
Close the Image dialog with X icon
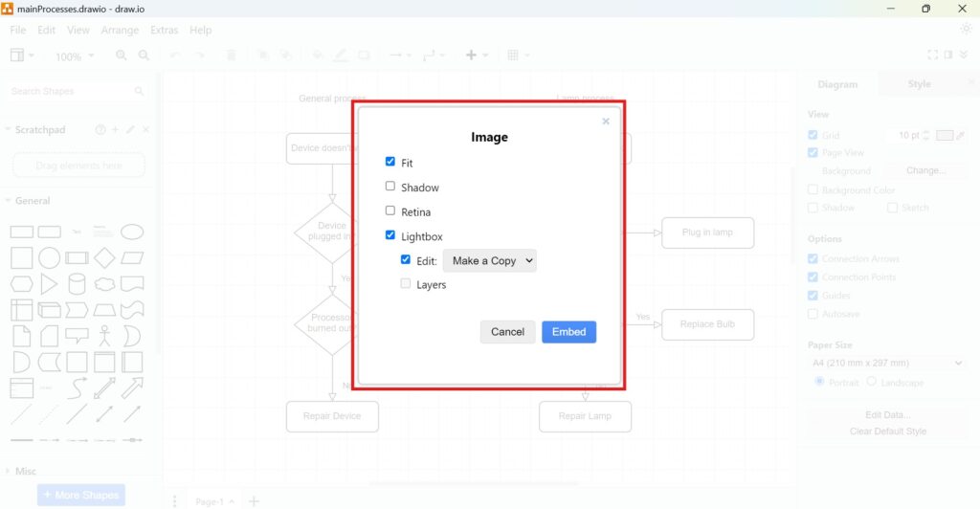point(606,122)
